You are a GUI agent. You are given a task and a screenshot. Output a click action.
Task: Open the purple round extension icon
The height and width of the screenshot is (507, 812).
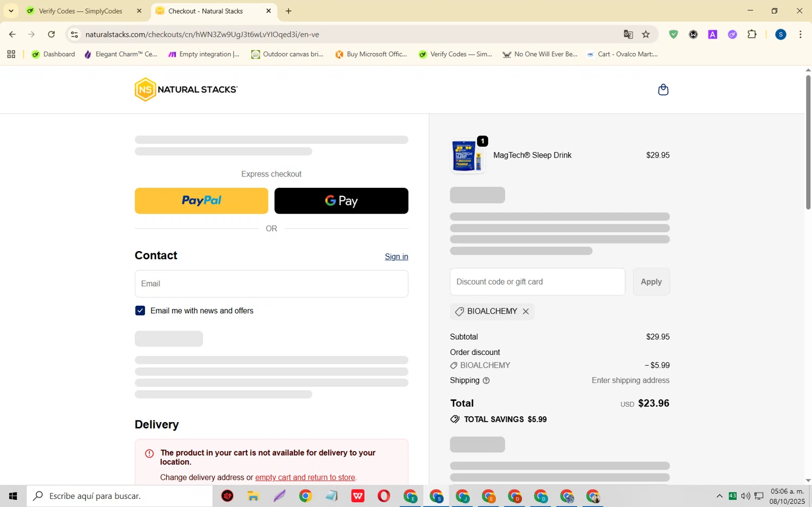pyautogui.click(x=732, y=35)
